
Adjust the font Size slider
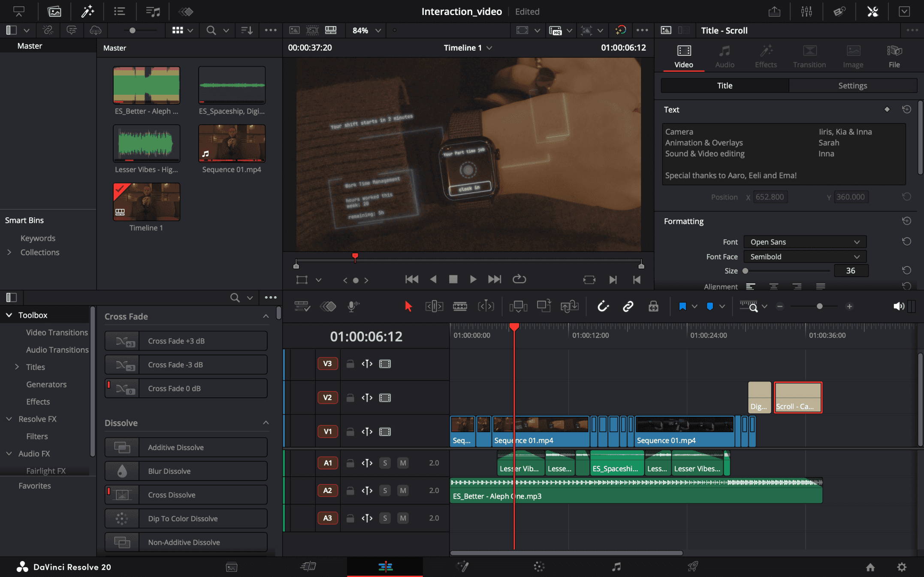[x=746, y=271]
